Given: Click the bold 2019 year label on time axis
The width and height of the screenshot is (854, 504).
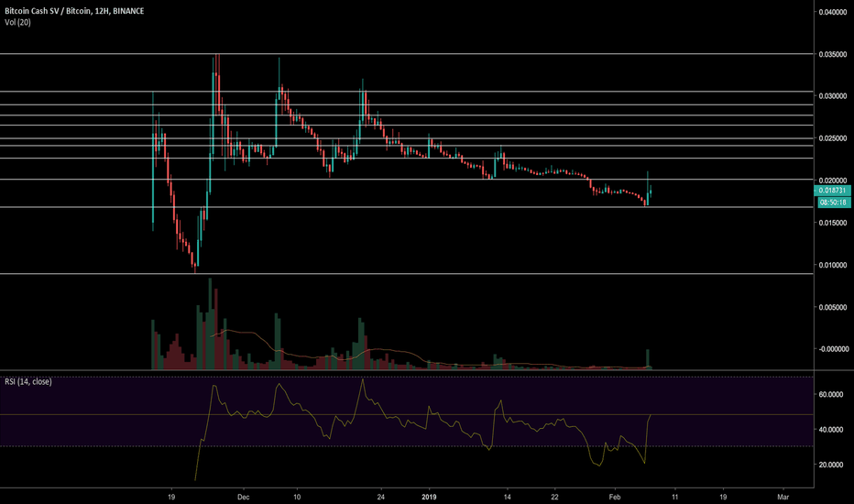Looking at the screenshot, I should point(429,497).
